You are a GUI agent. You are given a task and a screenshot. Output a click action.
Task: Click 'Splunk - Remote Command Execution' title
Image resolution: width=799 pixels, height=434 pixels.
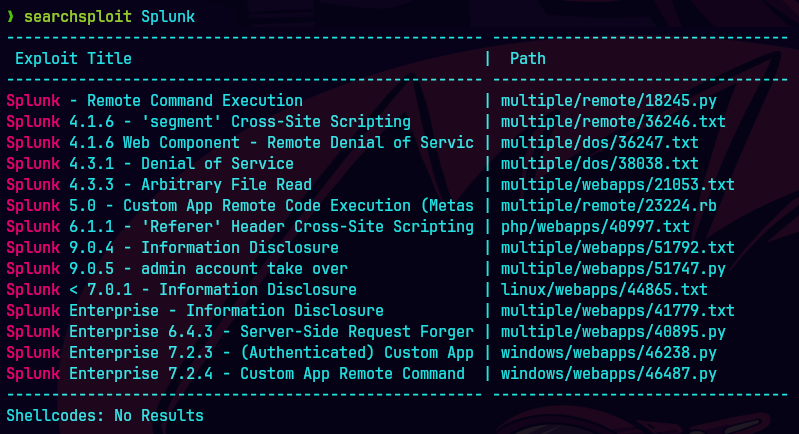tap(154, 100)
